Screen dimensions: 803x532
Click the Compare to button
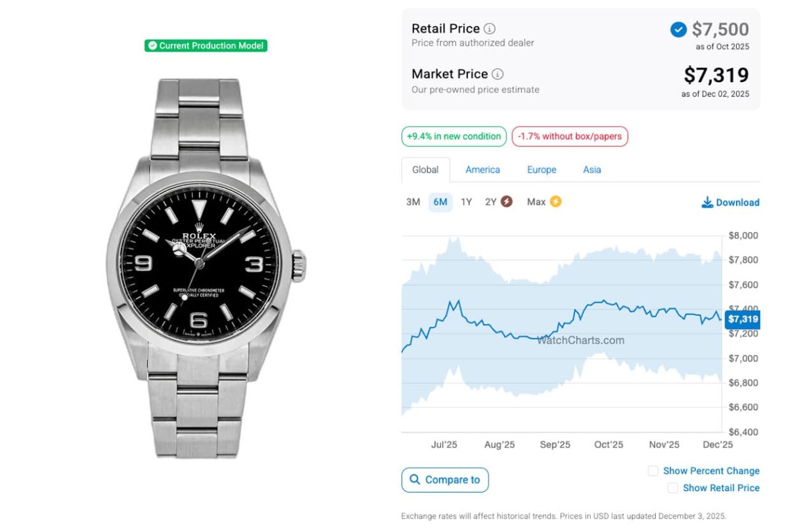445,480
